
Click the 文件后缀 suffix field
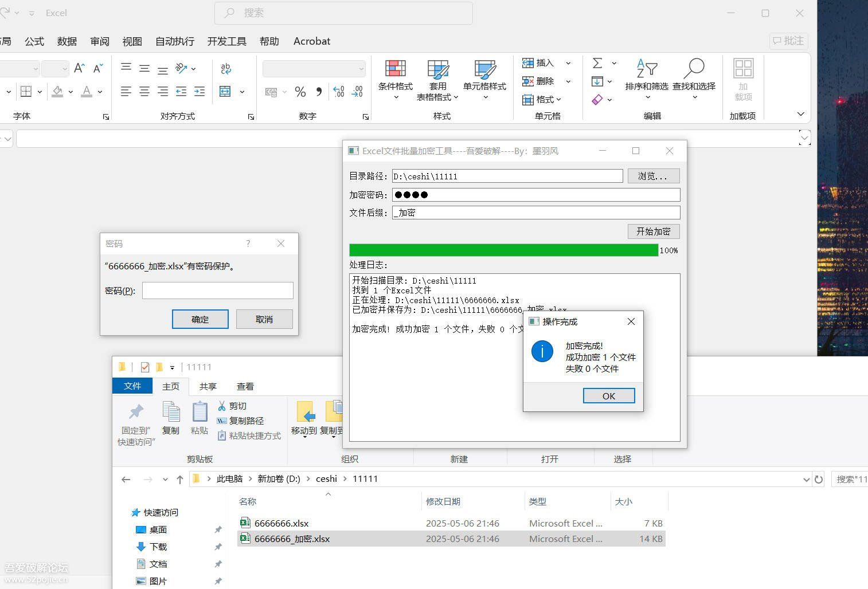[536, 213]
